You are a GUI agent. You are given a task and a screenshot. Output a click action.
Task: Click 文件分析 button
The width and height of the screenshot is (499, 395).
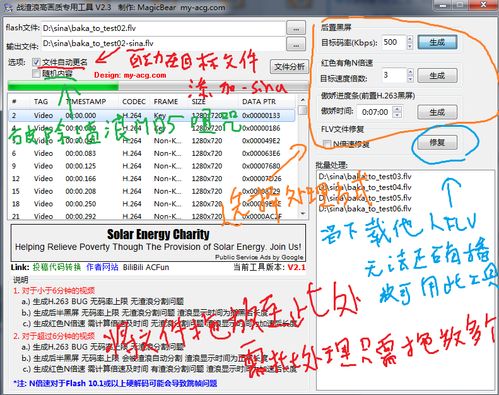pyautogui.click(x=289, y=67)
